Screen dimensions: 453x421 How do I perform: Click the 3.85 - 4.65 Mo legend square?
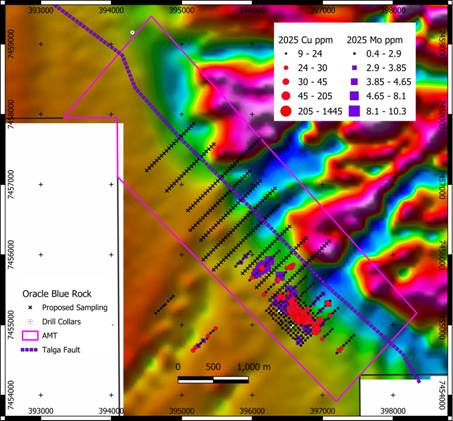pyautogui.click(x=354, y=82)
